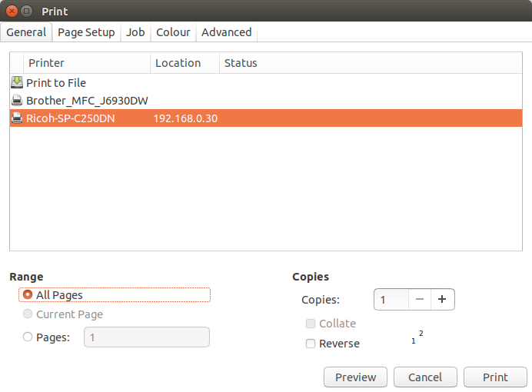Increase copies with the plus button
Screen dimensions: 532x392
(442, 300)
